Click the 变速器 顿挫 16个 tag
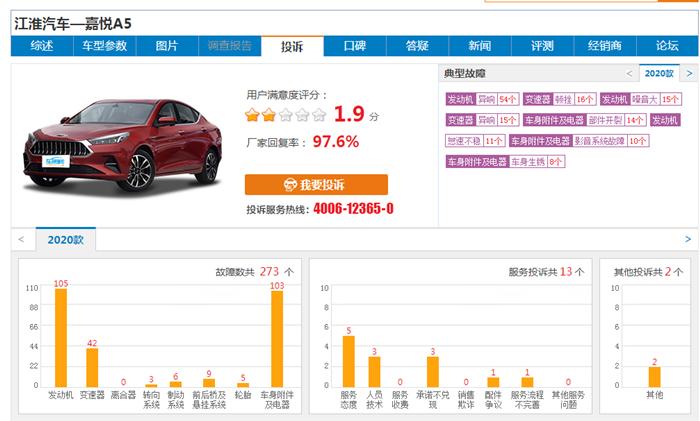The height and width of the screenshot is (421, 700). pos(560,99)
